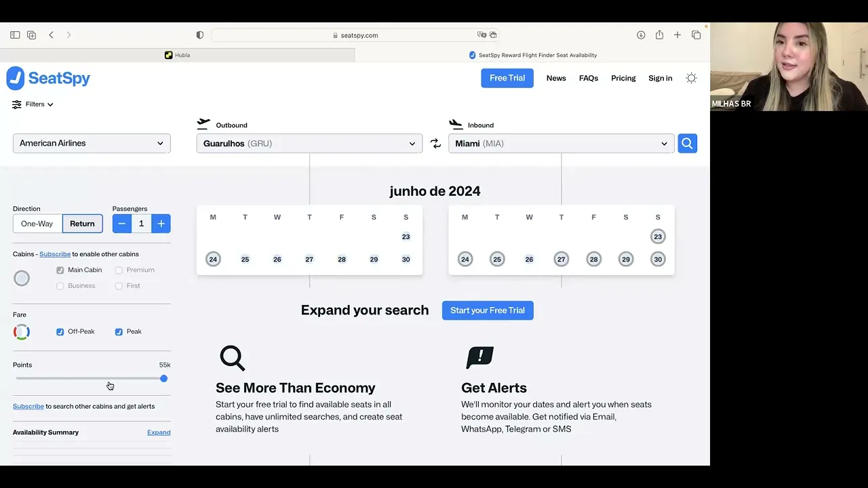Swap outbound and inbound airports

coord(435,143)
